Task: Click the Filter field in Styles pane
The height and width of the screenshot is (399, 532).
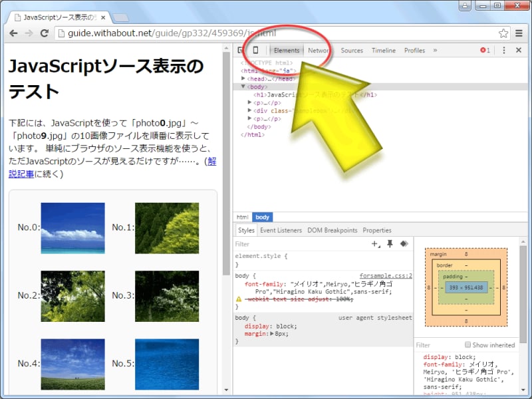Action: tap(299, 244)
